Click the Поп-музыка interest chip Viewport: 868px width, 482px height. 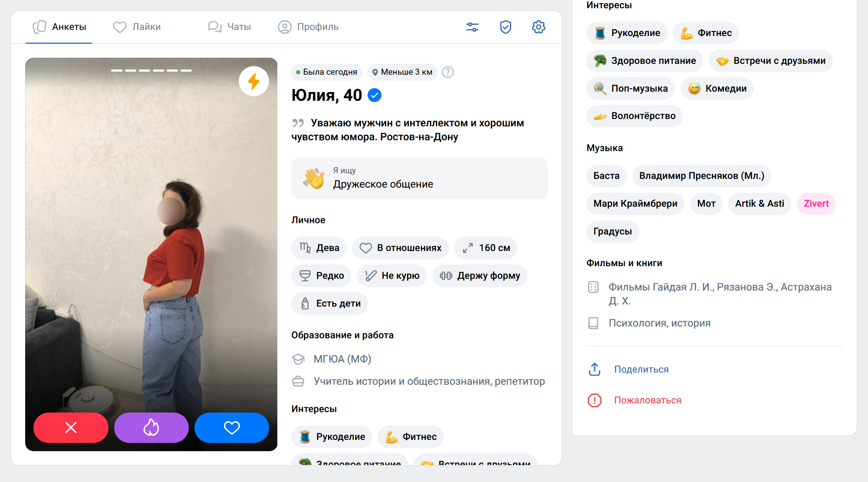631,89
